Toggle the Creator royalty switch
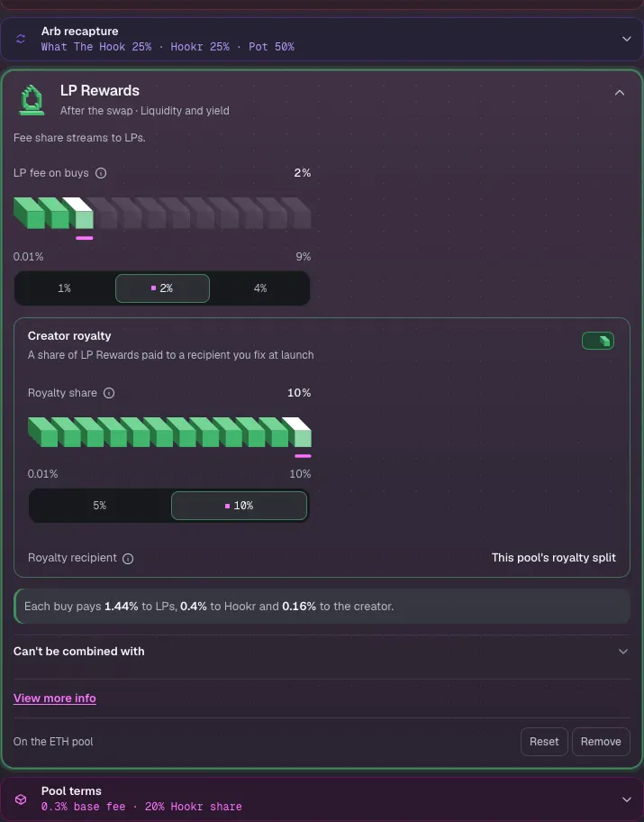The width and height of the screenshot is (644, 822). (x=598, y=341)
